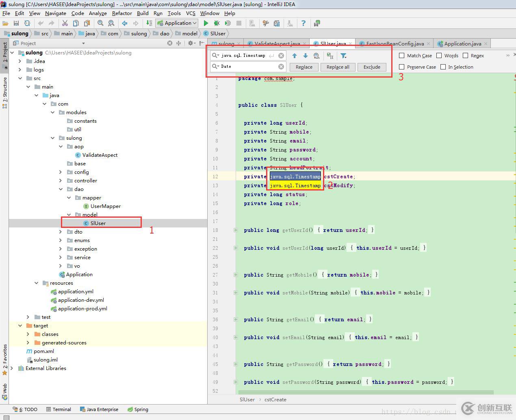This screenshot has height=420, width=516.
Task: Open the search filter funnel icon
Action: pyautogui.click(x=344, y=56)
